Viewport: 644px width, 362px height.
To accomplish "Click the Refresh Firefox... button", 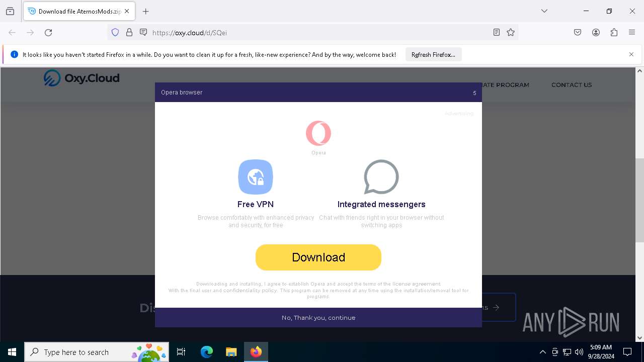I will click(433, 55).
